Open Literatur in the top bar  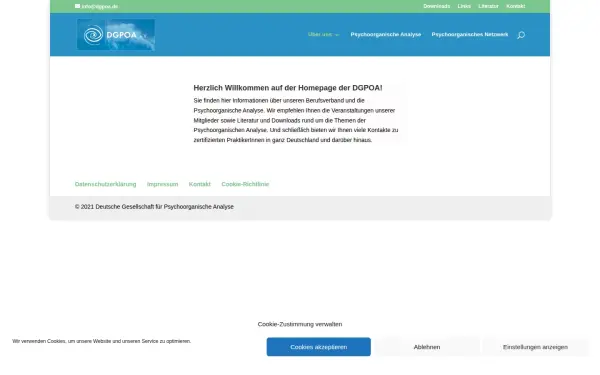[x=488, y=6]
